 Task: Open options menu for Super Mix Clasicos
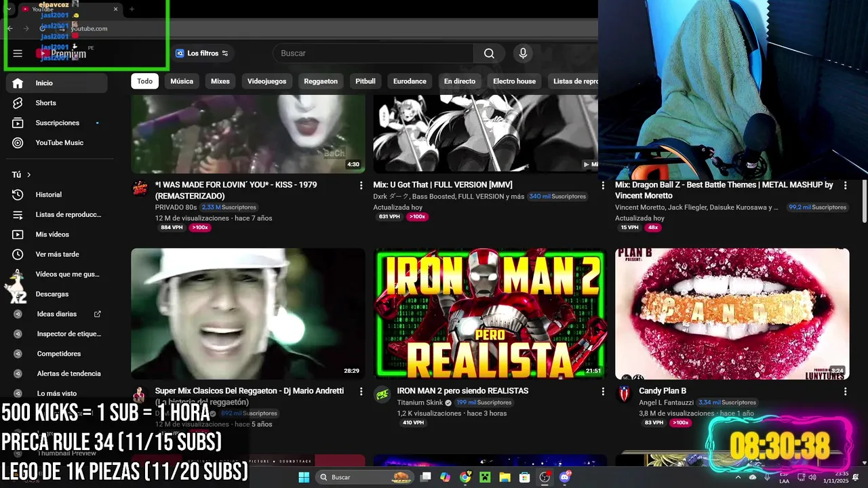click(x=361, y=391)
